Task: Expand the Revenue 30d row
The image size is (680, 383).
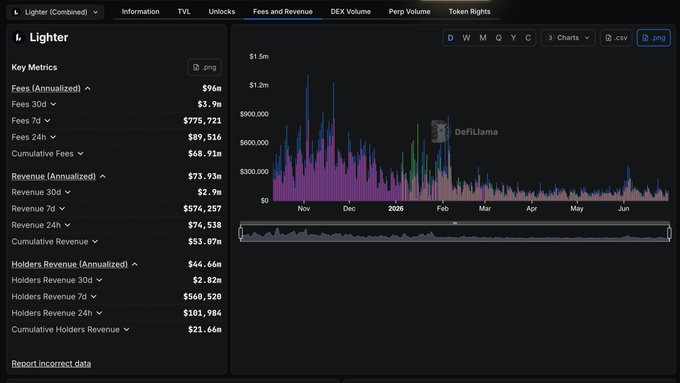Action: point(68,193)
